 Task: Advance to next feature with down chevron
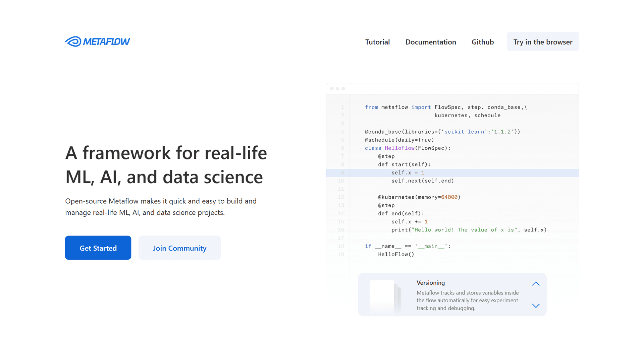[536, 305]
